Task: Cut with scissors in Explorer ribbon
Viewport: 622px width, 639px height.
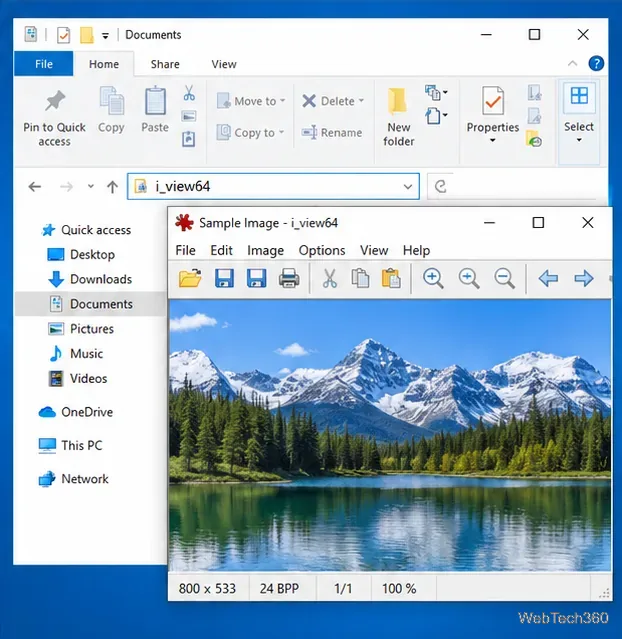Action: [189, 93]
